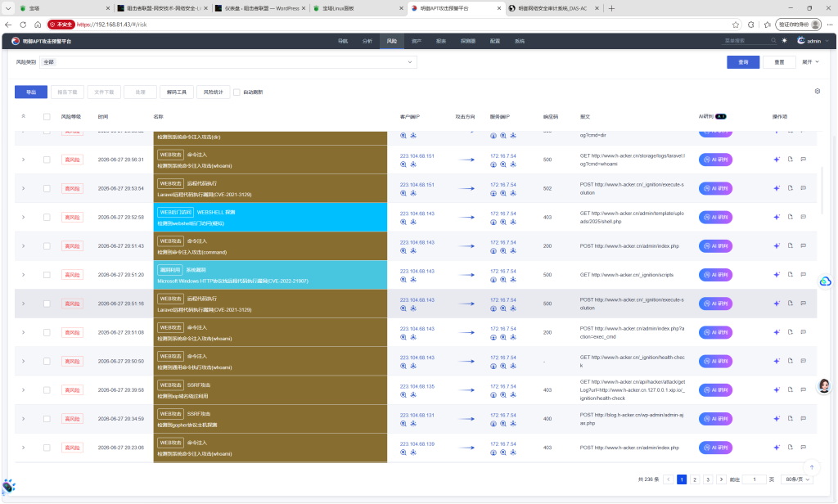Open the 解码工具 button
This screenshot has height=504, width=838.
pos(177,92)
